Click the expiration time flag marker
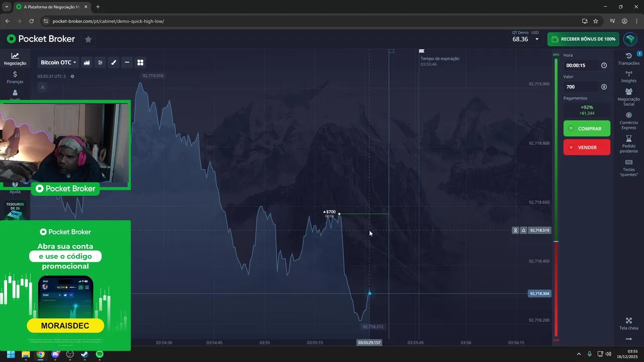644x362 pixels. tap(422, 51)
